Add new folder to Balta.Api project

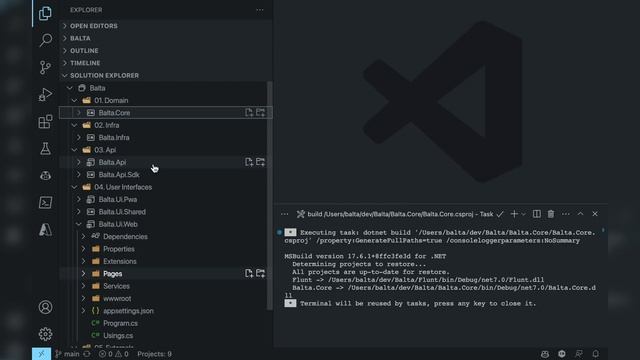click(260, 162)
